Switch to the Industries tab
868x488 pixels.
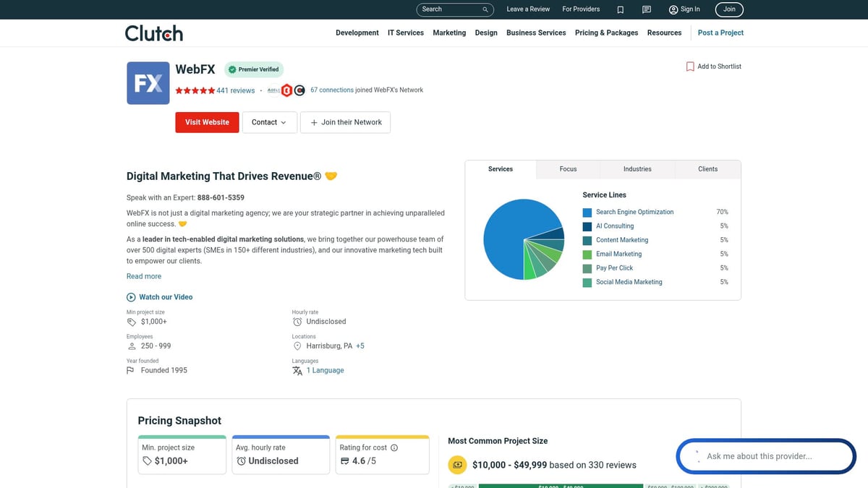[637, 168]
